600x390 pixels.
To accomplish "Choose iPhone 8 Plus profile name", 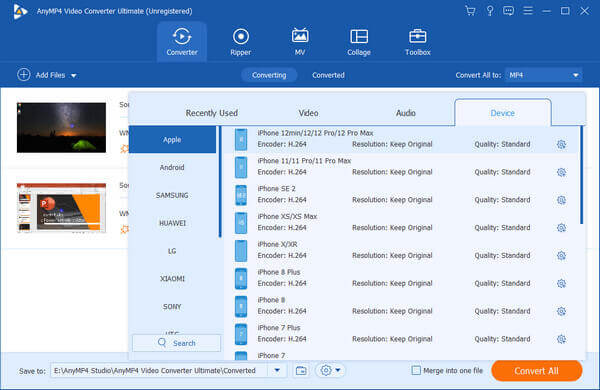I will click(x=279, y=272).
